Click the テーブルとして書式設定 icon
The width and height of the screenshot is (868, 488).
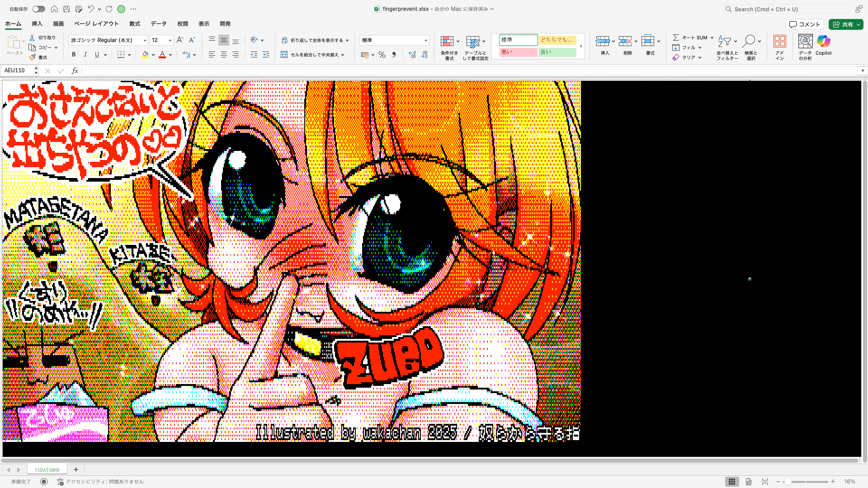(473, 42)
